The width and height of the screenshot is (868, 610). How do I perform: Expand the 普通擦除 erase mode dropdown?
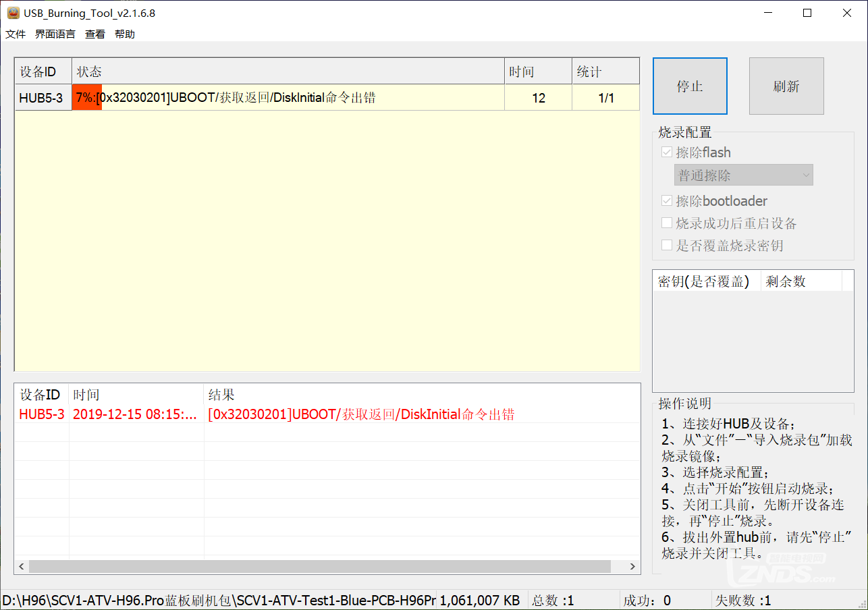pos(744,175)
